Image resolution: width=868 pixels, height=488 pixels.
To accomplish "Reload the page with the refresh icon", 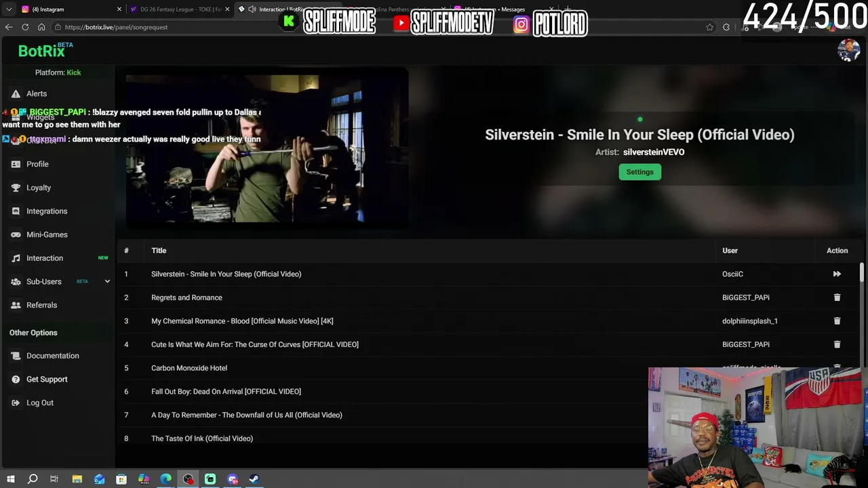I will tap(25, 27).
